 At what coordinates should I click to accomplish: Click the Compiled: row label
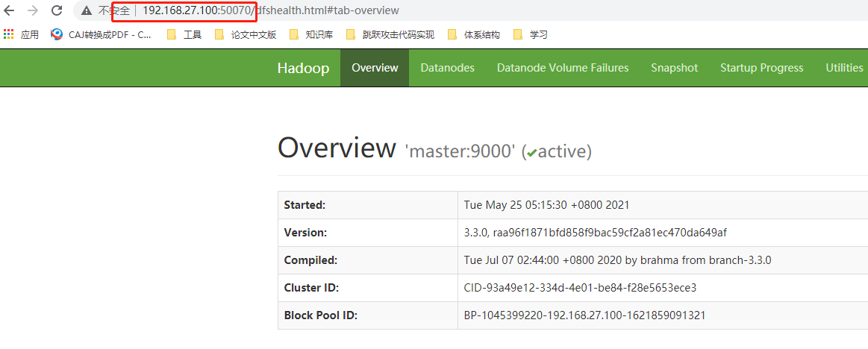310,260
